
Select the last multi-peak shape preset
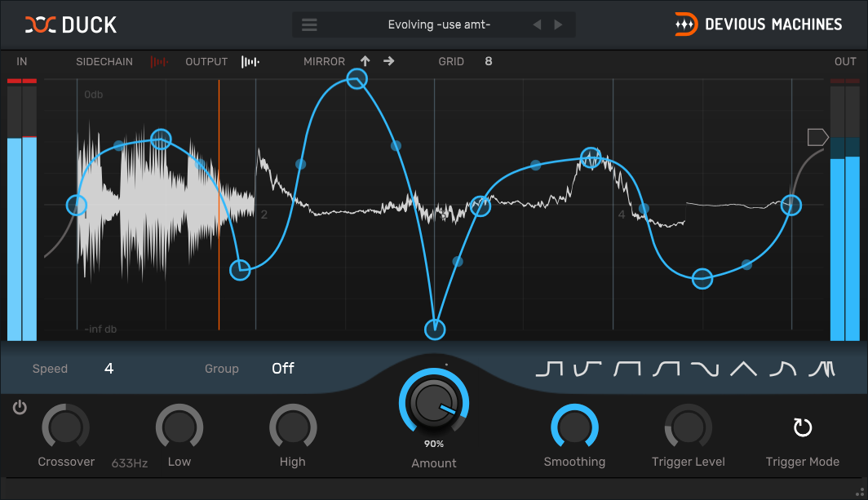coord(821,369)
